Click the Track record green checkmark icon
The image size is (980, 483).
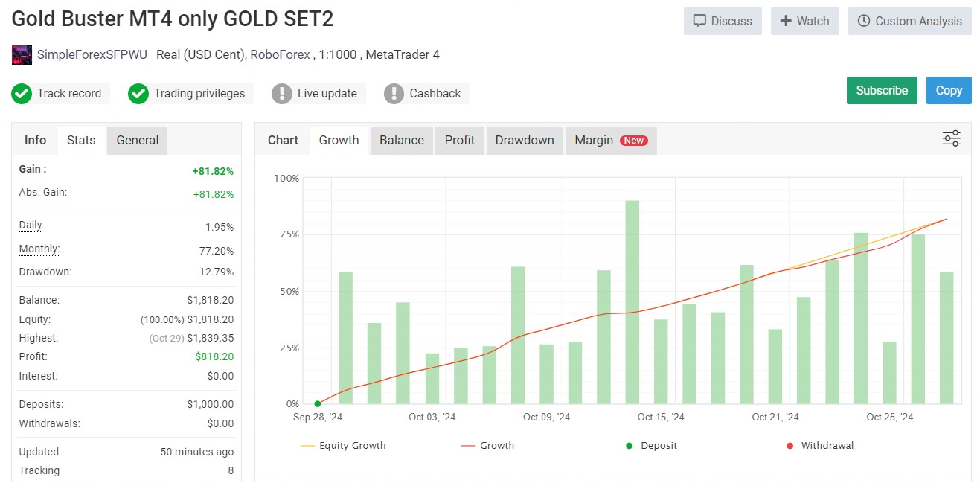tap(22, 94)
